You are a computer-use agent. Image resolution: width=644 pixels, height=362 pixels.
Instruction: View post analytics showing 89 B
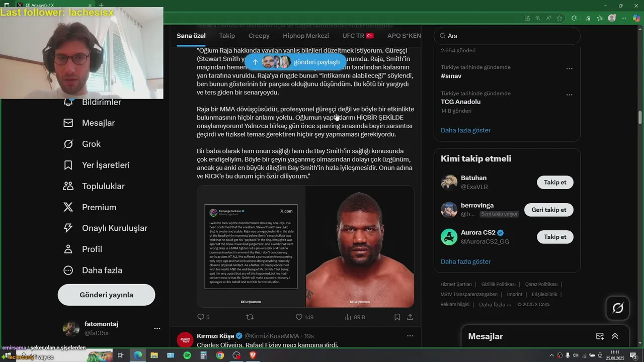[x=355, y=317]
